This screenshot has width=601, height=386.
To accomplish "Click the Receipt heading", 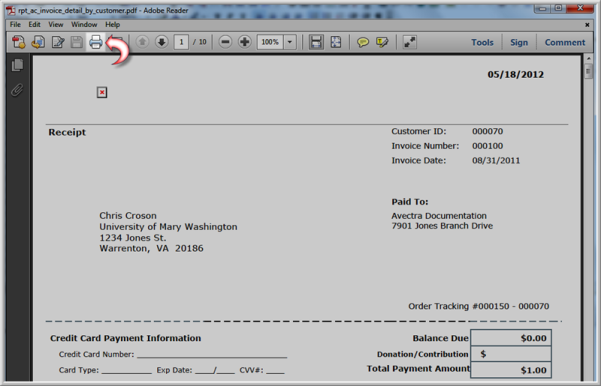I will pos(67,132).
